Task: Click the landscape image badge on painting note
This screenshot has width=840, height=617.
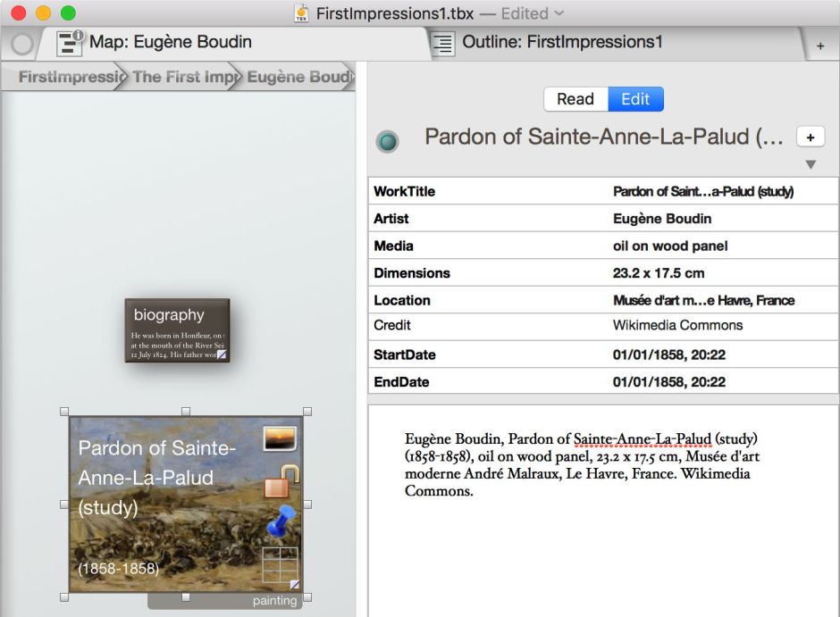Action: (x=279, y=438)
